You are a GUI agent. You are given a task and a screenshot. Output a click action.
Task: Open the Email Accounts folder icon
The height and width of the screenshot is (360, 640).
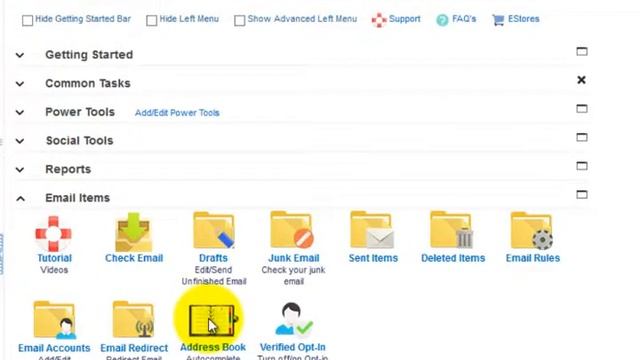tap(55, 320)
